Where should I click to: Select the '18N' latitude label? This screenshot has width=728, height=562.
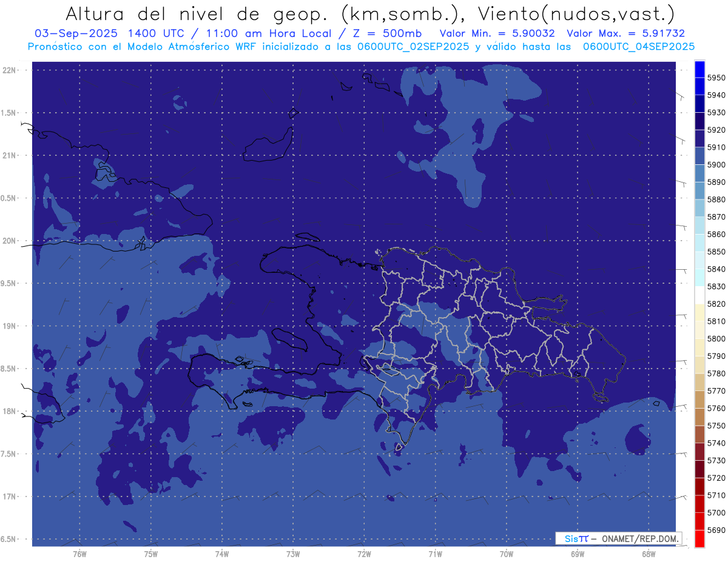pos(10,412)
